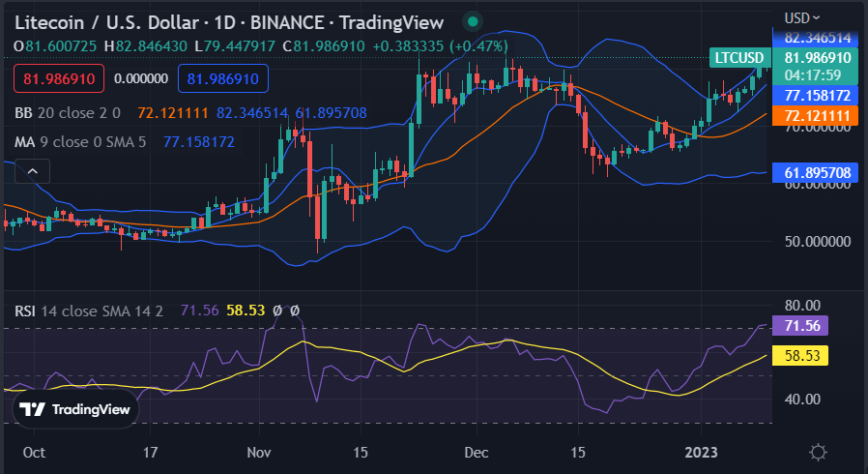Click the orange BB basis value 72.121111 in legend

(173, 113)
